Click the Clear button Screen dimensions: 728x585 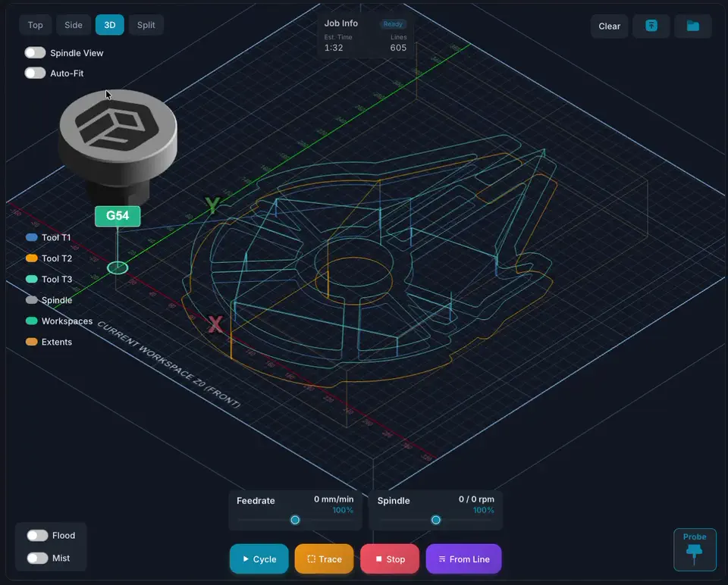(609, 27)
